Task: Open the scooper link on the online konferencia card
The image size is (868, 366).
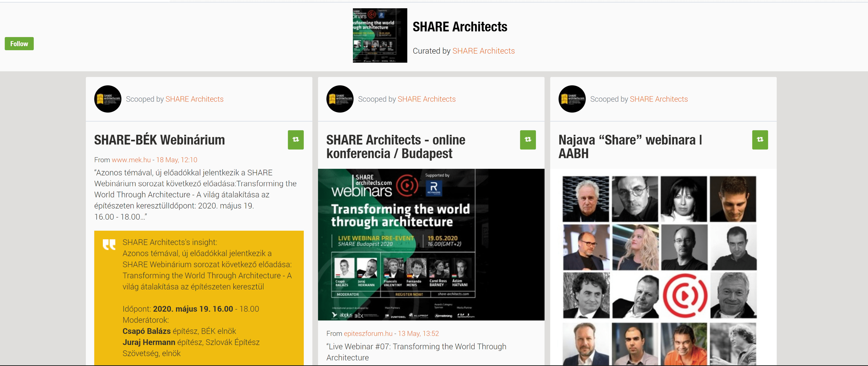Action: pos(427,99)
